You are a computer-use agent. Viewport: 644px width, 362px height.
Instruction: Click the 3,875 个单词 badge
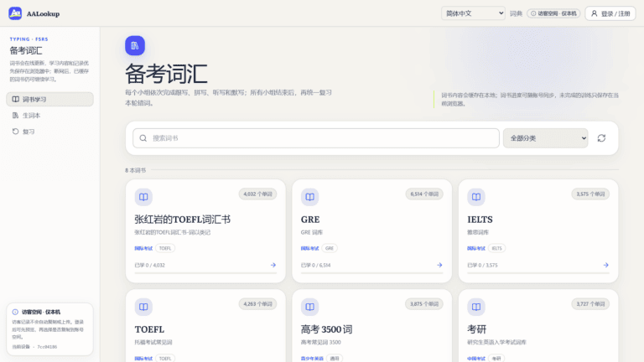coord(424,304)
